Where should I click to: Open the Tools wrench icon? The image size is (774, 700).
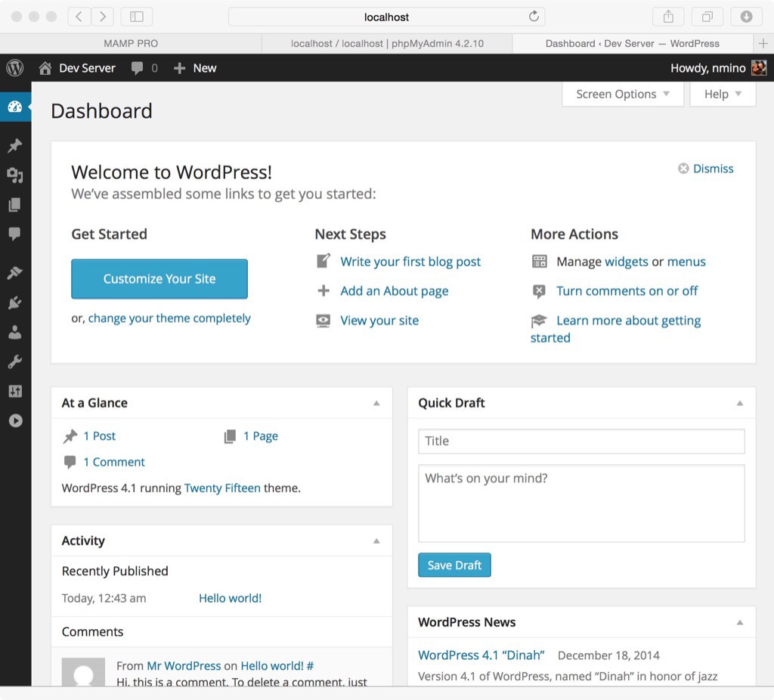click(x=15, y=361)
